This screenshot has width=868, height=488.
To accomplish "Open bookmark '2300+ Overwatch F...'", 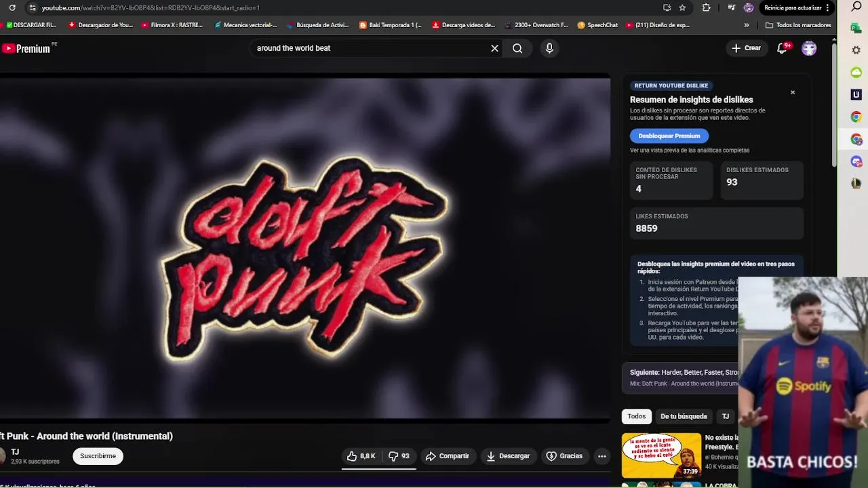I will [x=536, y=25].
